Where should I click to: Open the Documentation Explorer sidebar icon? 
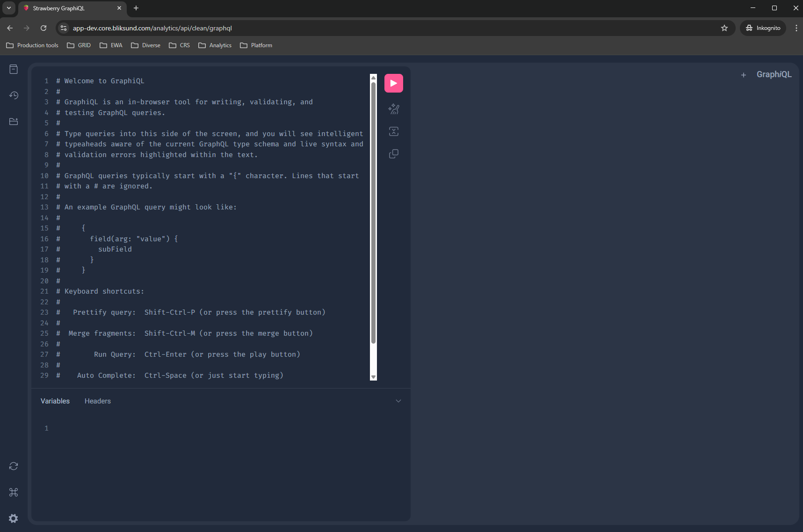tap(14, 69)
